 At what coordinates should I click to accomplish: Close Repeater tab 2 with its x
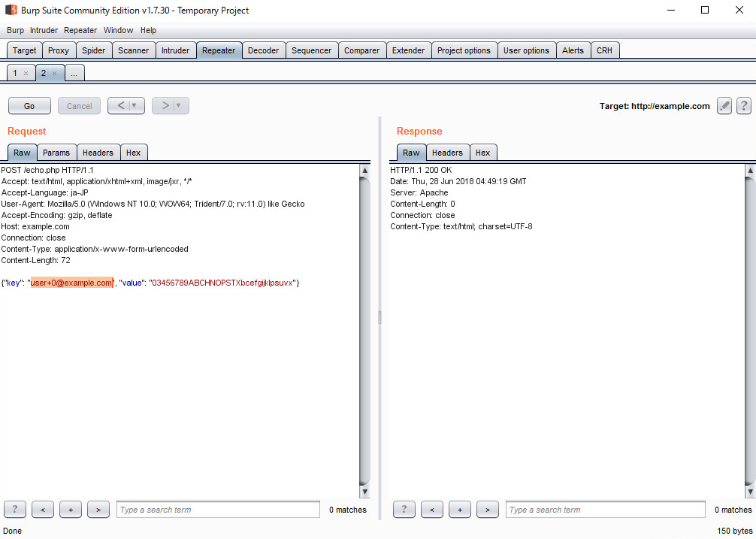tap(54, 73)
